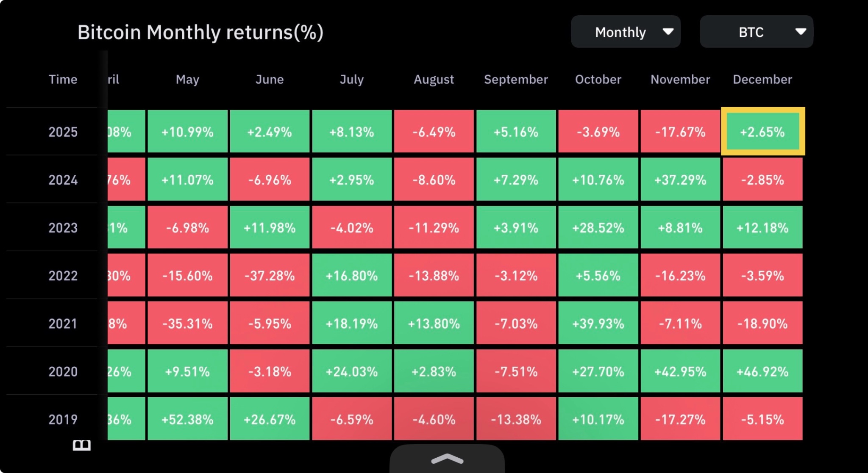Click the November column header
The height and width of the screenshot is (473, 868).
pos(680,80)
